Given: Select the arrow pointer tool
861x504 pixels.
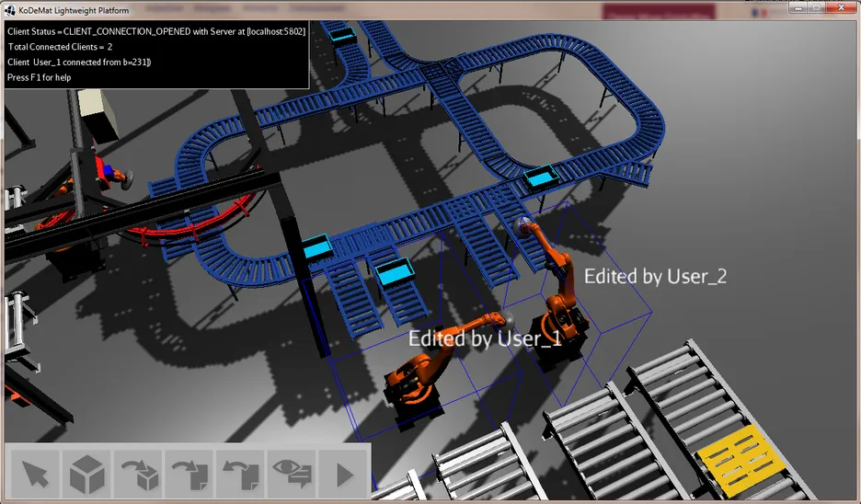Looking at the screenshot, I should pos(35,475).
